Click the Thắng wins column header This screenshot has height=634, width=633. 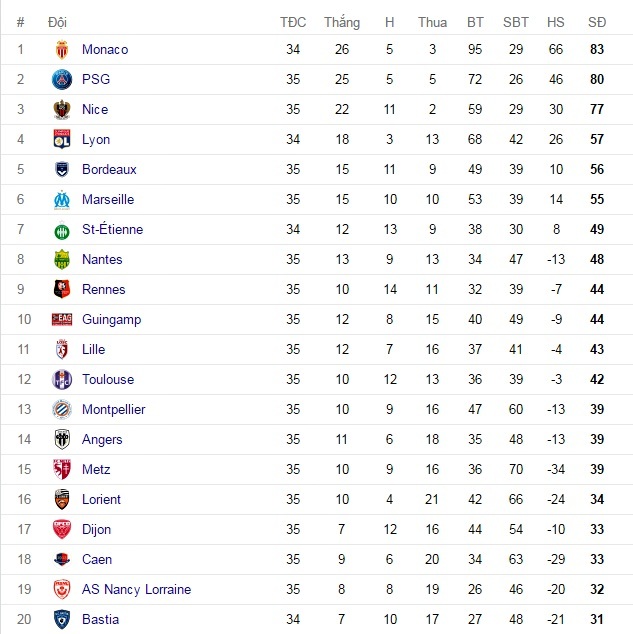[342, 22]
